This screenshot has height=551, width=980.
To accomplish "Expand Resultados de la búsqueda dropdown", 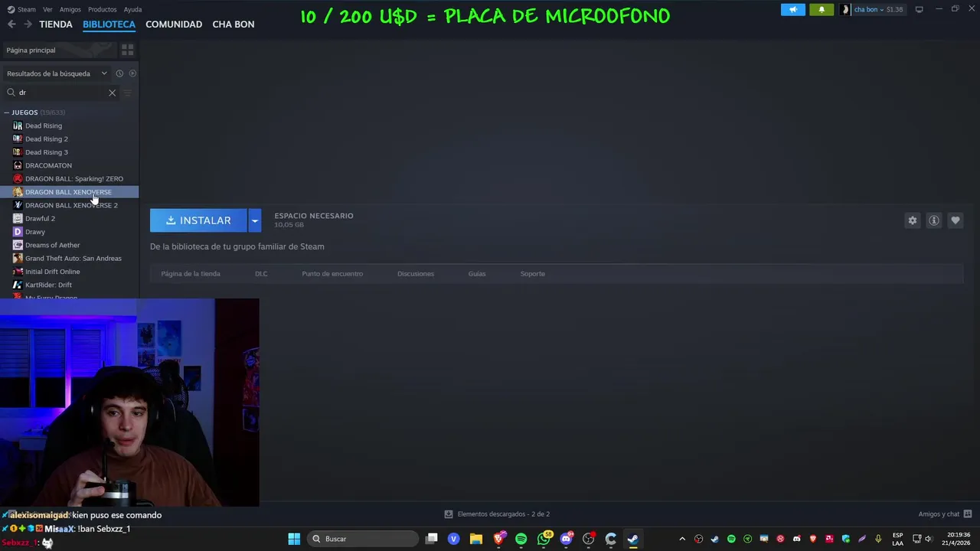I will (57, 73).
